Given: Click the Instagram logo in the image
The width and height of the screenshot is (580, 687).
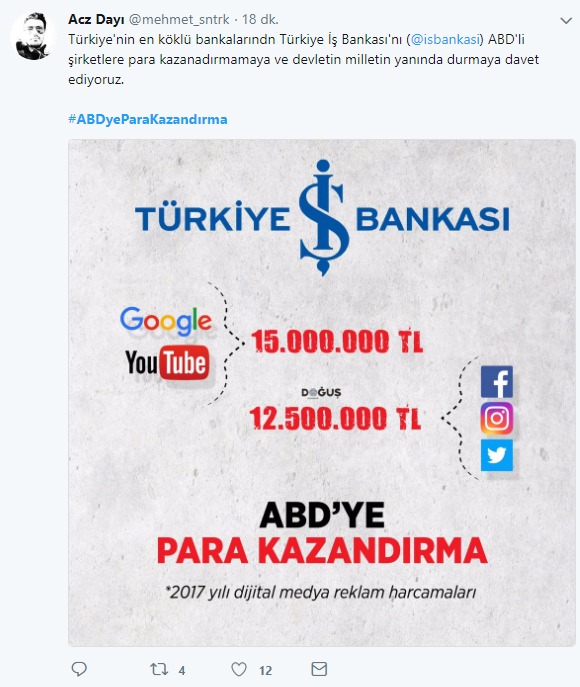Looking at the screenshot, I should [497, 418].
